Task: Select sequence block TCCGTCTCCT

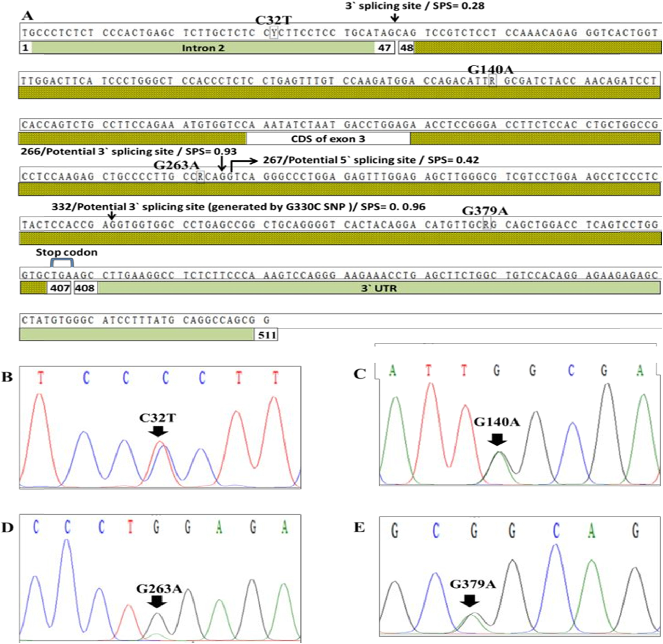Action: (x=461, y=33)
